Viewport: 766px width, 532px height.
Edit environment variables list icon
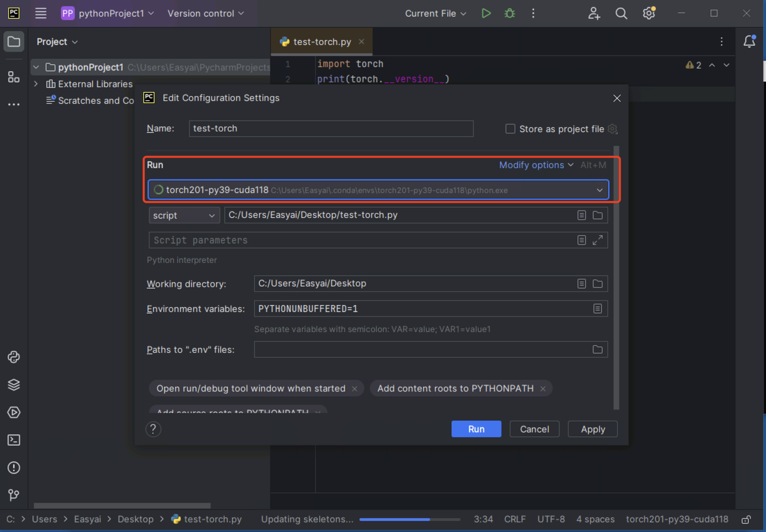(x=597, y=309)
